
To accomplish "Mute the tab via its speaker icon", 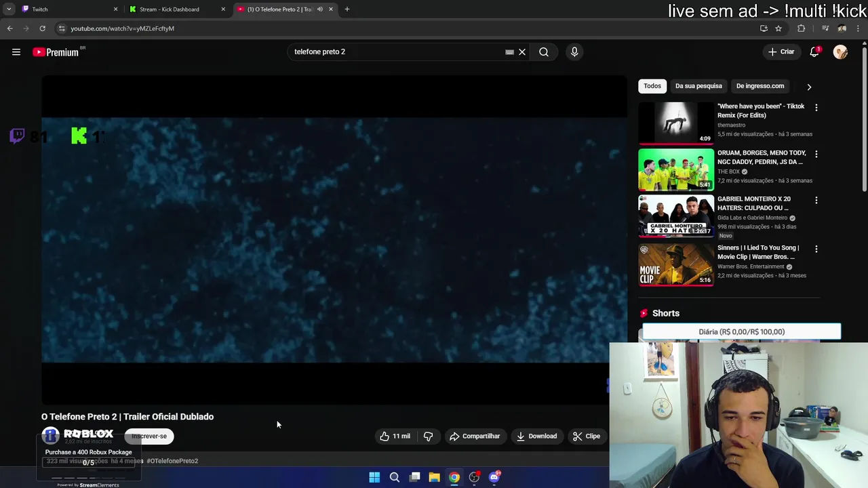I will tap(319, 9).
